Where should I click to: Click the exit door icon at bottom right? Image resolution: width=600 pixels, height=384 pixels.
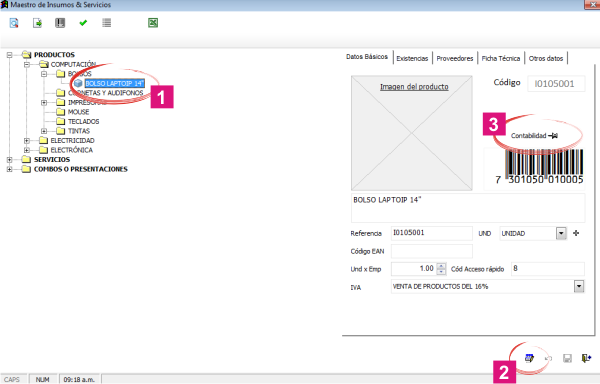point(586,358)
